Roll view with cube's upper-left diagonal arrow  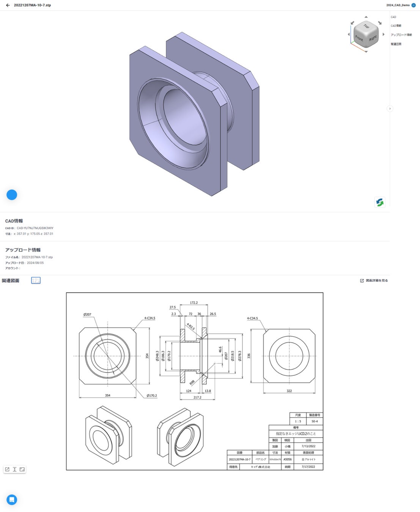pyautogui.click(x=352, y=23)
